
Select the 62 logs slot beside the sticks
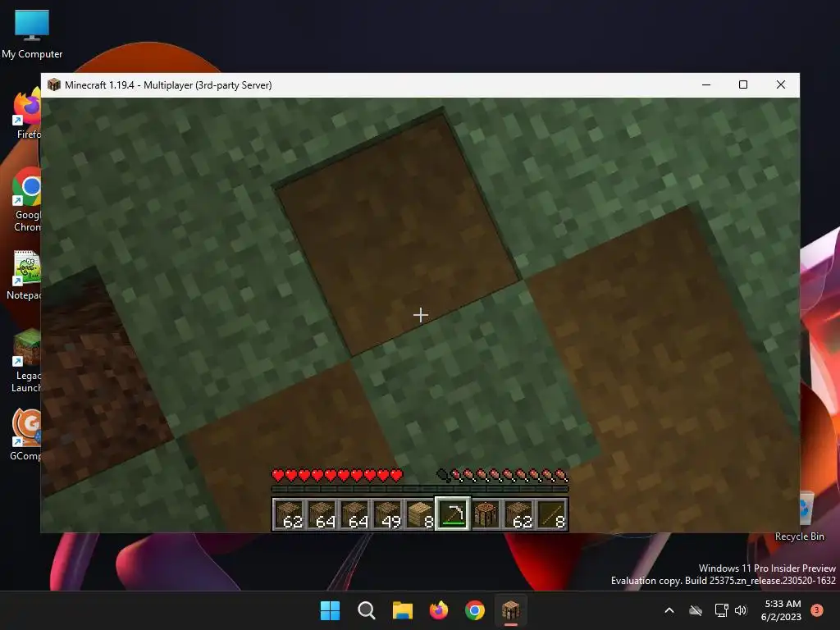coord(518,514)
